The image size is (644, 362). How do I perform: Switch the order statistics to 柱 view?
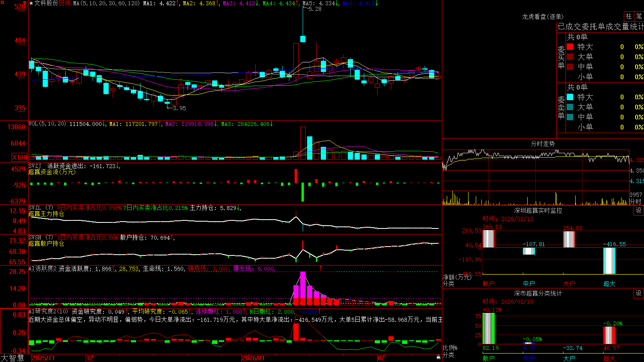coord(629,16)
